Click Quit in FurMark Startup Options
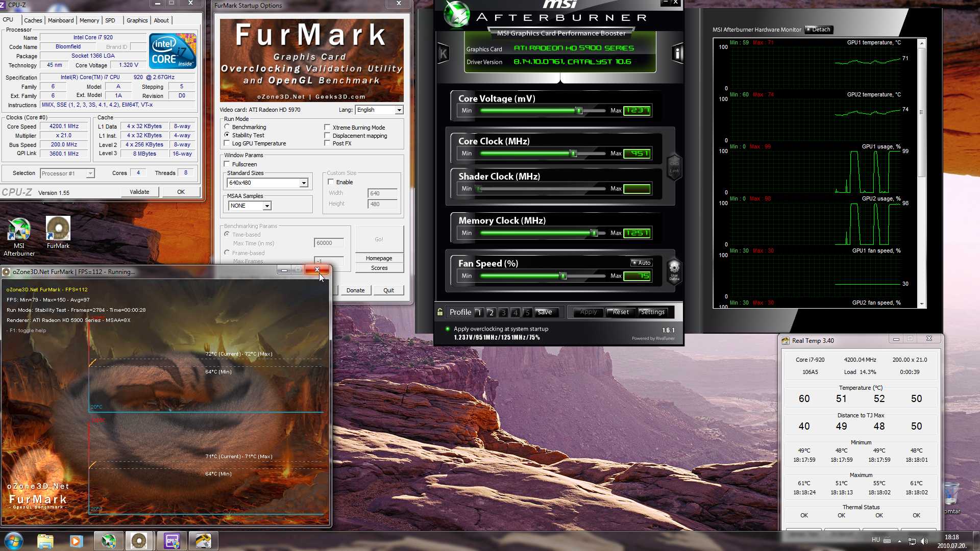Viewport: 980px width, 551px height. click(388, 290)
